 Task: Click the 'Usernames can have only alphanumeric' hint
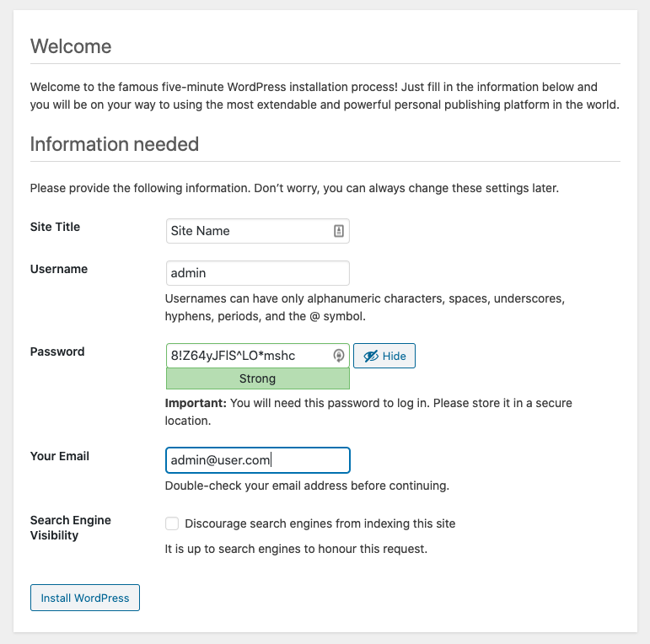click(365, 307)
